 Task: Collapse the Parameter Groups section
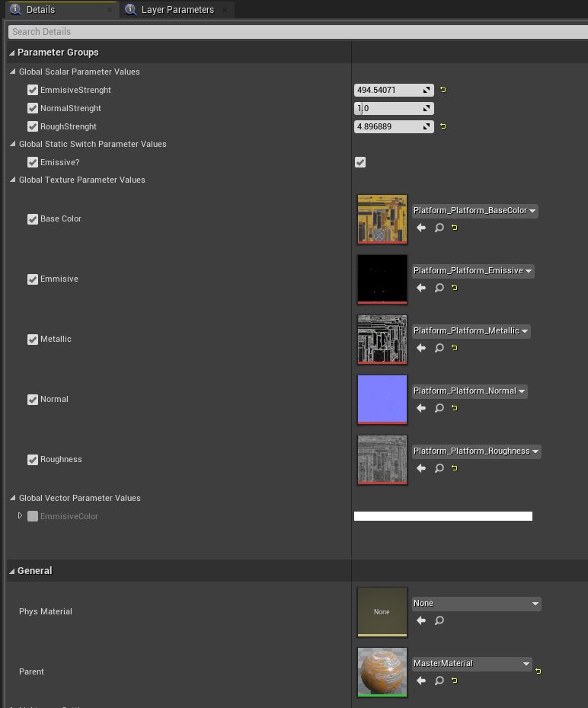point(11,53)
